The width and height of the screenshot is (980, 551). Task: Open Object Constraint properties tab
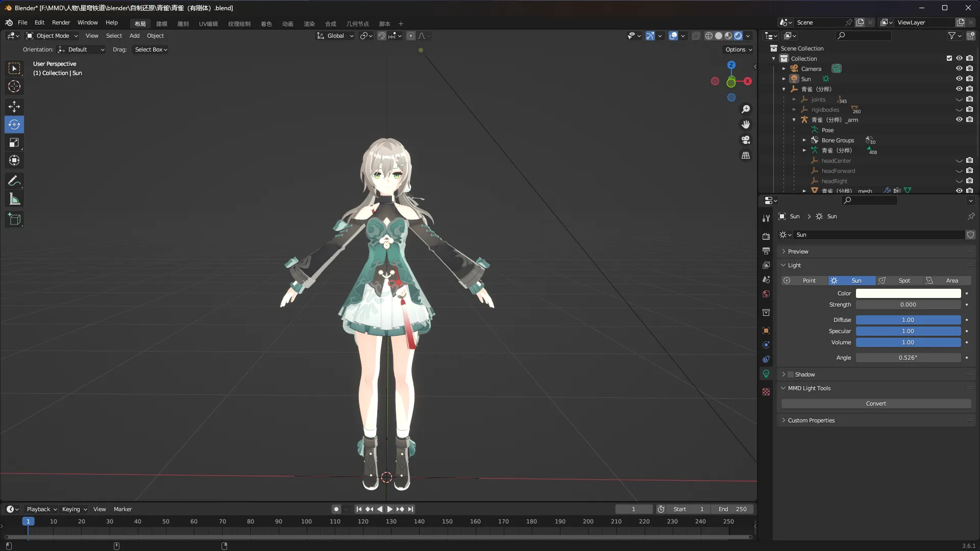pos(766,359)
